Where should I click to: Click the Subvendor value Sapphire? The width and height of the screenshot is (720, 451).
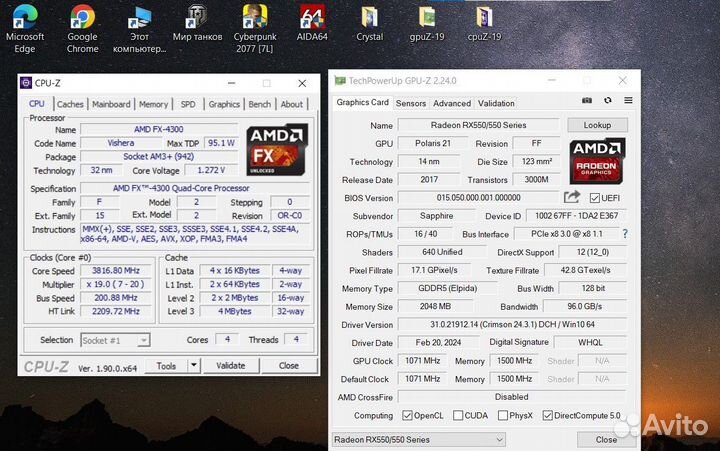click(436, 216)
